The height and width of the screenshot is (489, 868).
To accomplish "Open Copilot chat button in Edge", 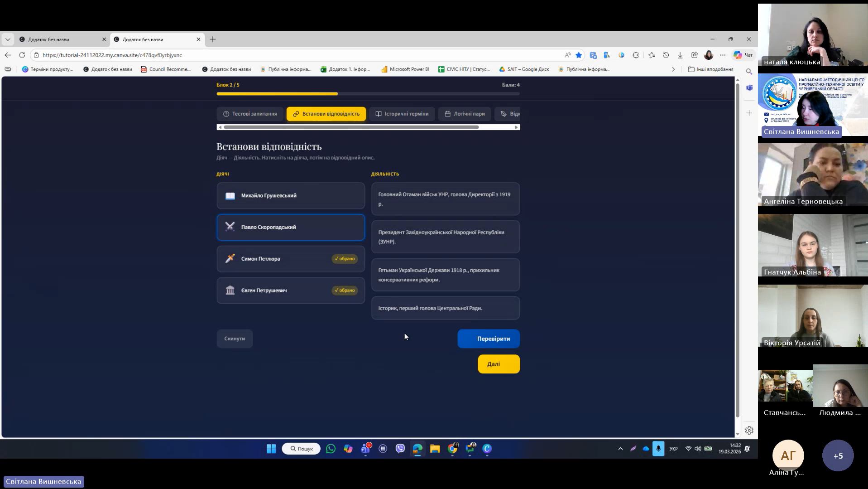I will pyautogui.click(x=743, y=55).
